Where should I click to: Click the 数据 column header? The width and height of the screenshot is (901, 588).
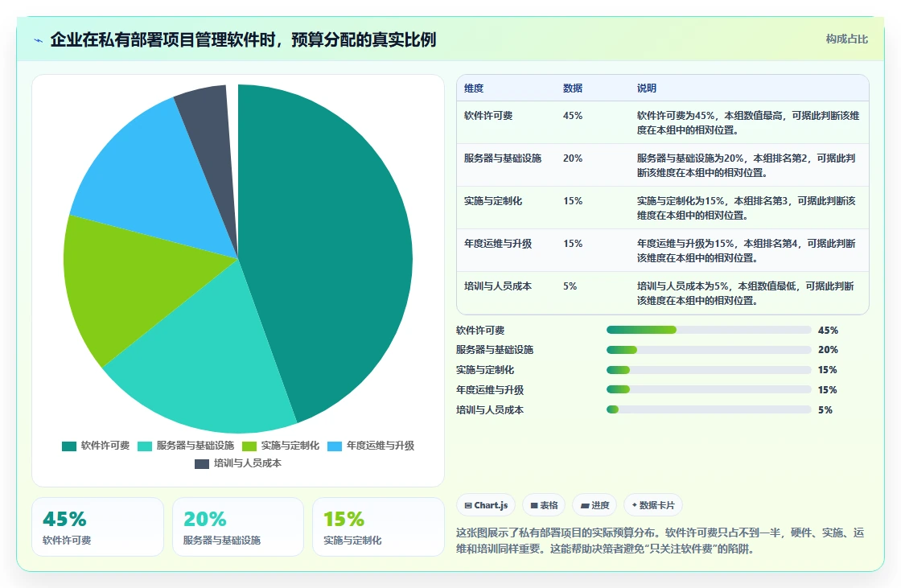point(573,88)
